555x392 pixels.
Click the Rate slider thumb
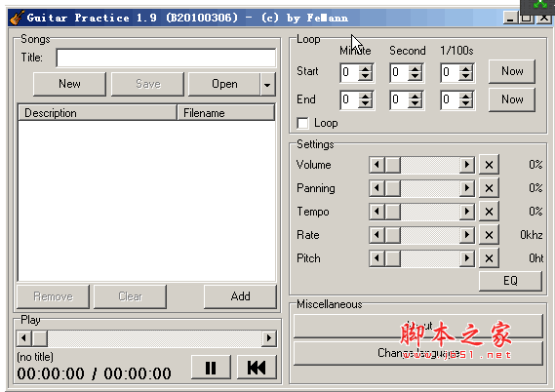[x=392, y=235]
